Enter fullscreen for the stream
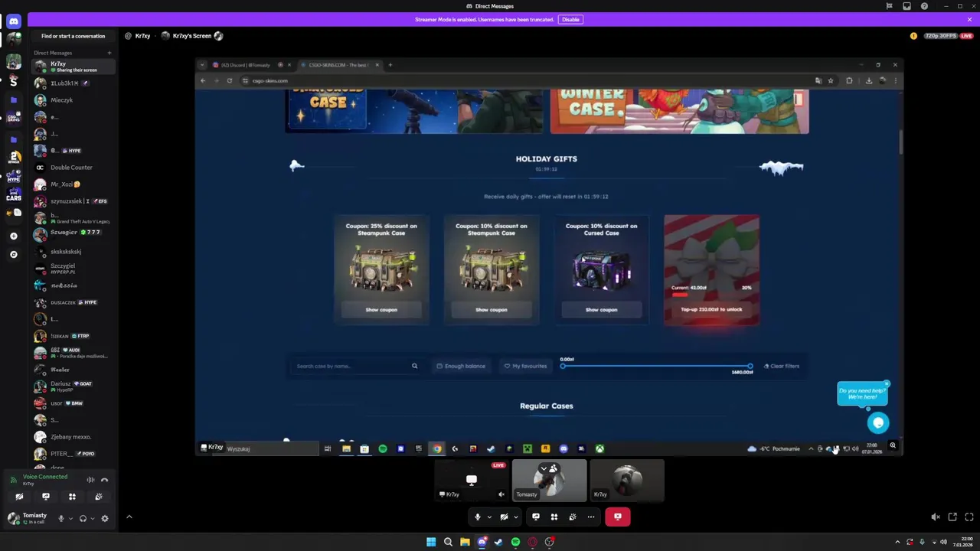This screenshot has height=551, width=980. (969, 517)
